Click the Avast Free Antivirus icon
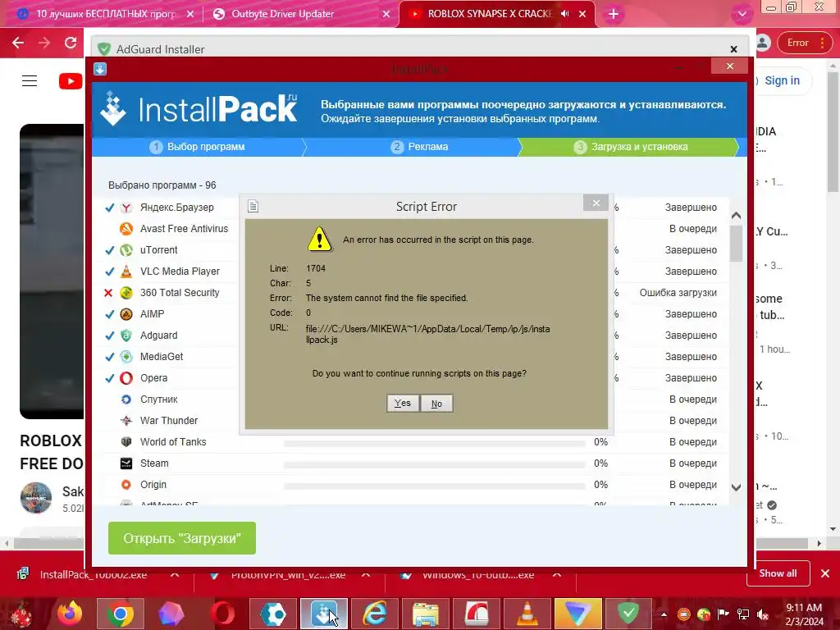840x630 pixels. [x=126, y=229]
